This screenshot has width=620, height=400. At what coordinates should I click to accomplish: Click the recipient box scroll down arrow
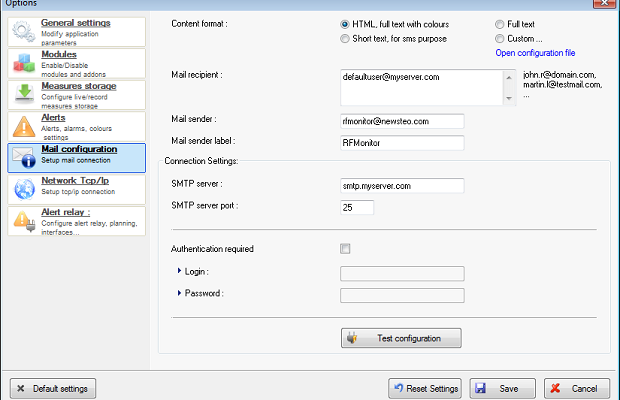(x=509, y=98)
